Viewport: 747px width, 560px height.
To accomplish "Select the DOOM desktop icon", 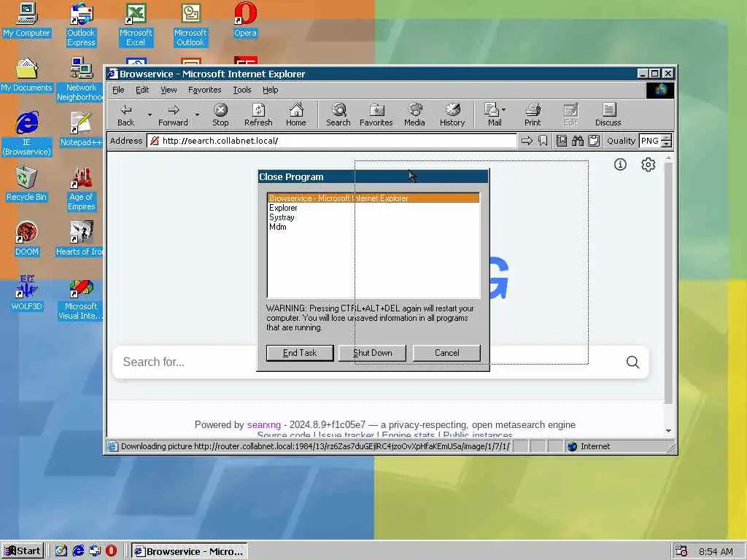I will 27,238.
